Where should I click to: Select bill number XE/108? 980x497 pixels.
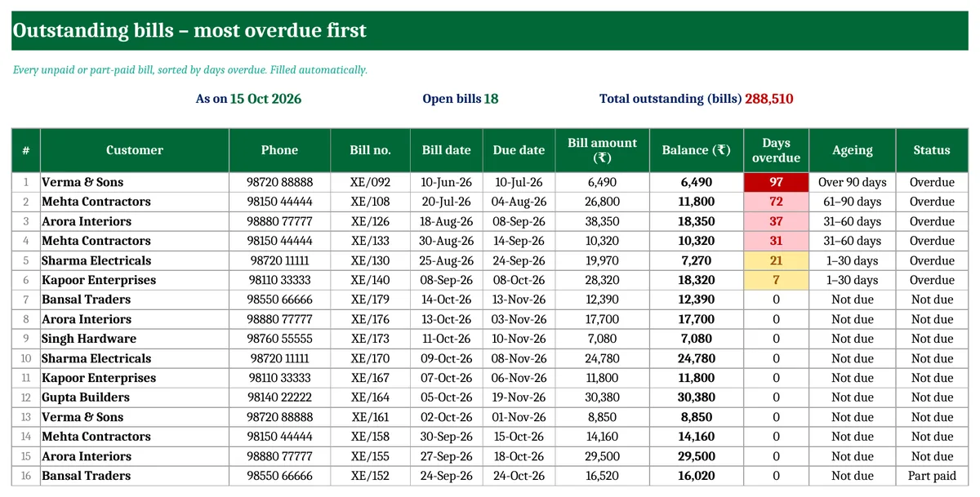(371, 202)
